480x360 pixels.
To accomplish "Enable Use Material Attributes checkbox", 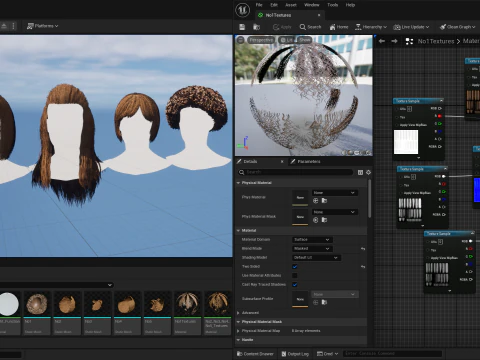I will 295,276.
